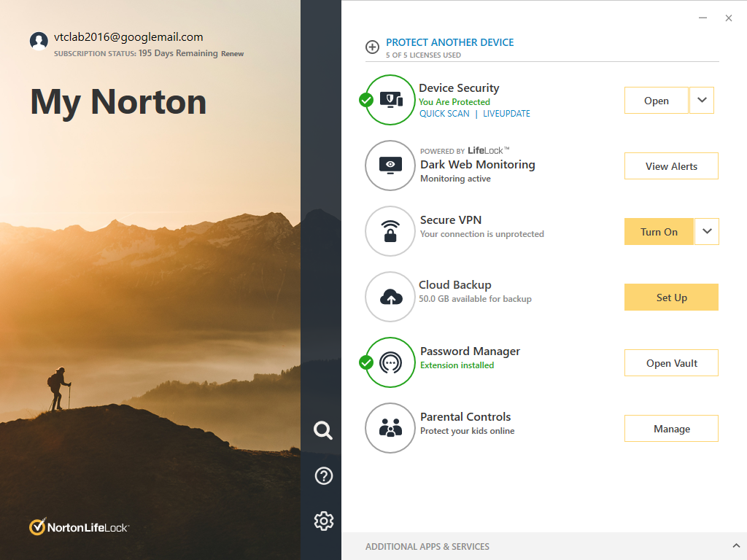Click the Password Manager vault icon
Screen dimensions: 747x560
coord(390,362)
